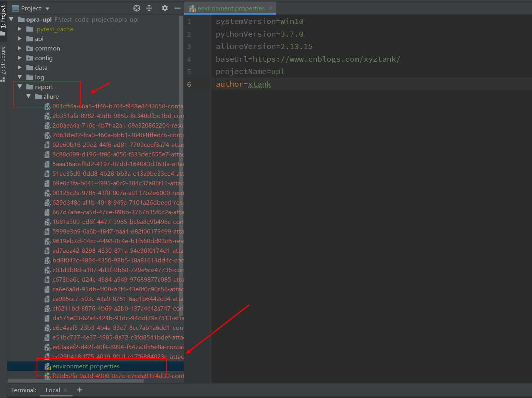The height and width of the screenshot is (398, 532).
Task: Select the config folder icon
Action: (30, 58)
